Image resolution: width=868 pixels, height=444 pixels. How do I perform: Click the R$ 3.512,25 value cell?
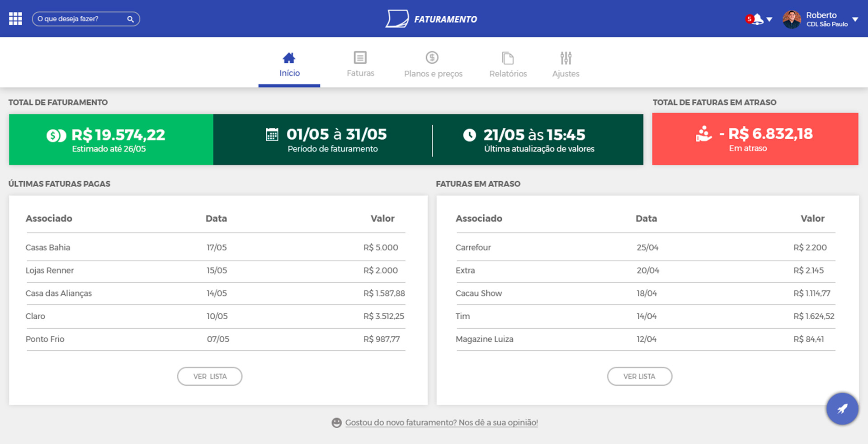point(384,316)
